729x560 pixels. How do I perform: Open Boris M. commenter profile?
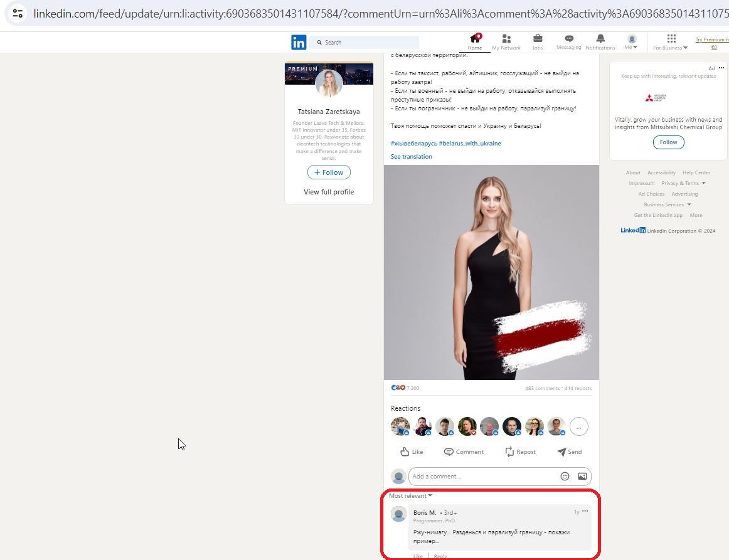pos(425,512)
